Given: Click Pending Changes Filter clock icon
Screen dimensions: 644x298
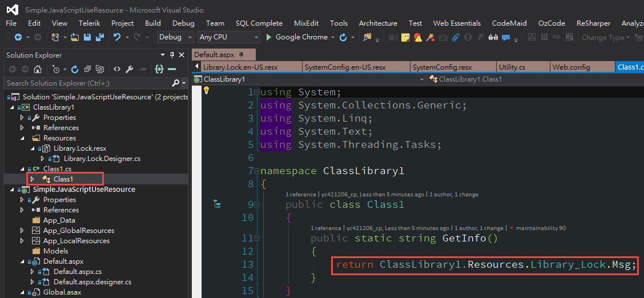Looking at the screenshot, I should pyautogui.click(x=57, y=69).
